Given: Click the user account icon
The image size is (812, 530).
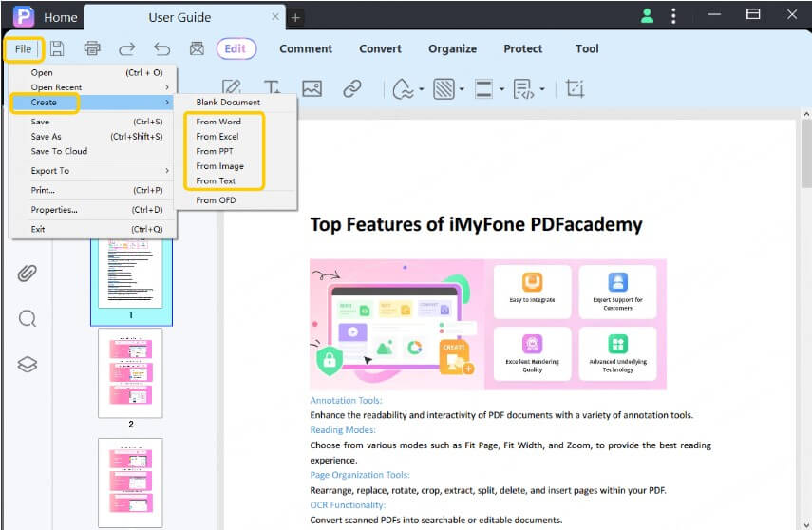Looking at the screenshot, I should pyautogui.click(x=647, y=15).
